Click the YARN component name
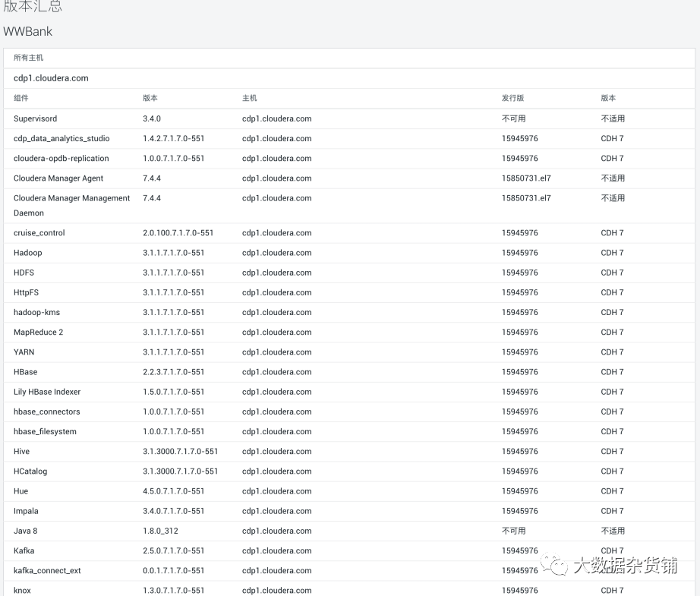This screenshot has width=700, height=596. 24,352
